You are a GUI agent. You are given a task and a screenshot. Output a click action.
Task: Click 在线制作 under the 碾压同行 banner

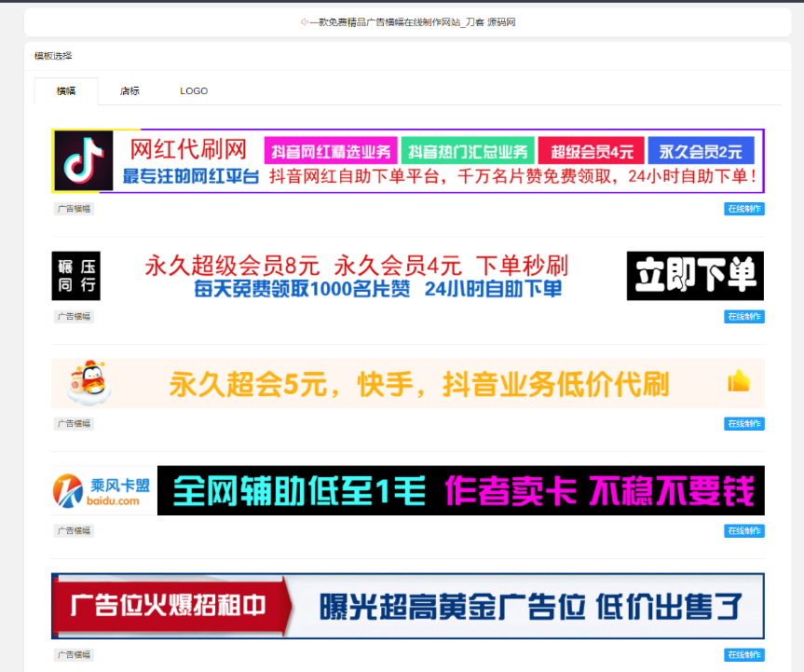(744, 317)
